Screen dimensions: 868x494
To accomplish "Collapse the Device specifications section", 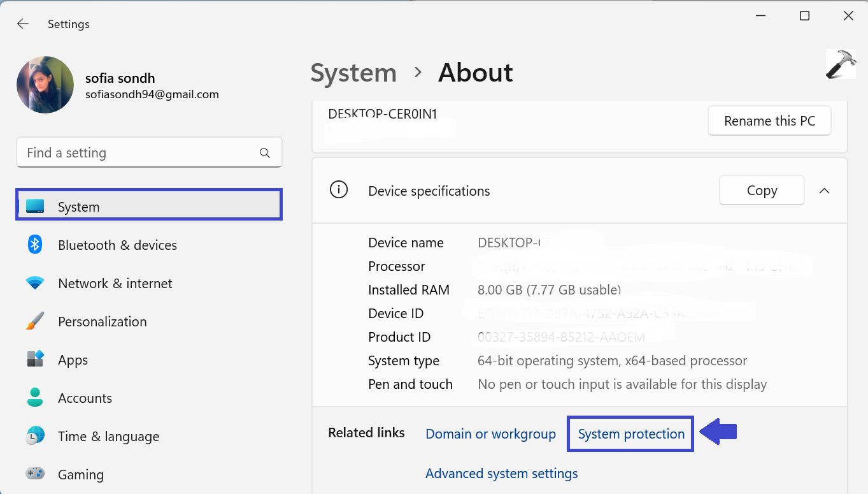I will pyautogui.click(x=824, y=191).
